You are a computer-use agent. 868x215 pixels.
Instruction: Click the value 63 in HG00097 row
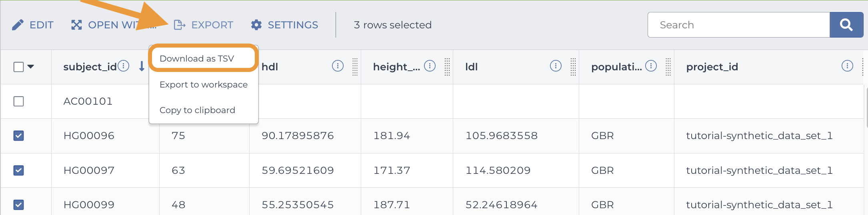point(178,170)
